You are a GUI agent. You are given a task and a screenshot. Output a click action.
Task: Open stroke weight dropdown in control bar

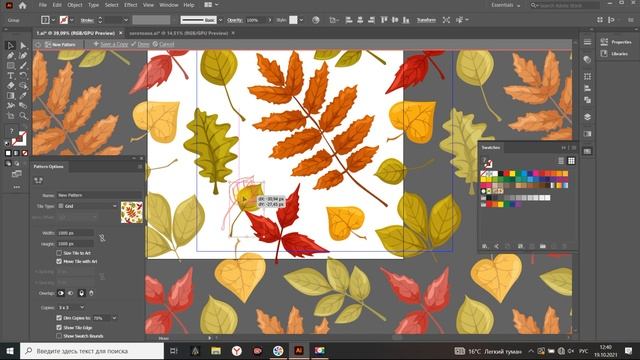coord(126,20)
